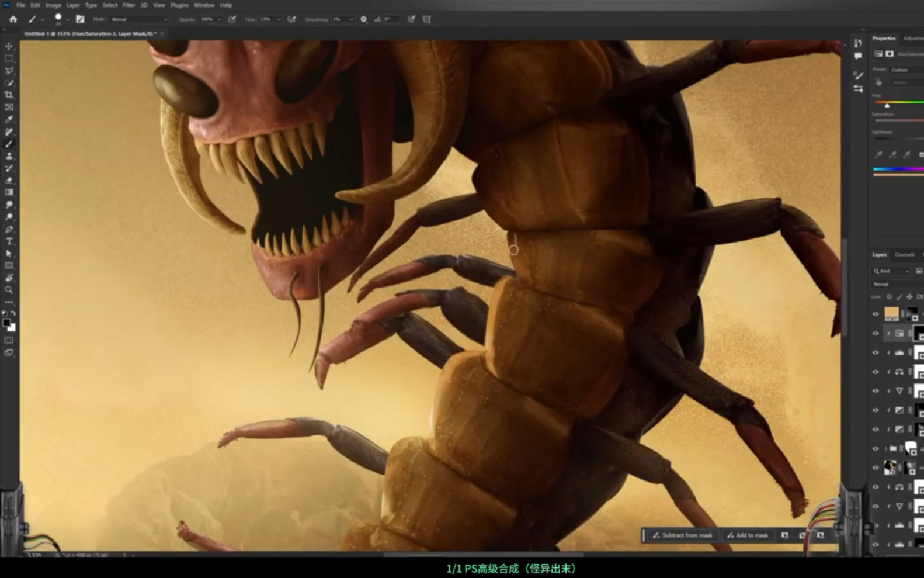Select the Quick Selection tool
The height and width of the screenshot is (578, 924).
[x=9, y=83]
